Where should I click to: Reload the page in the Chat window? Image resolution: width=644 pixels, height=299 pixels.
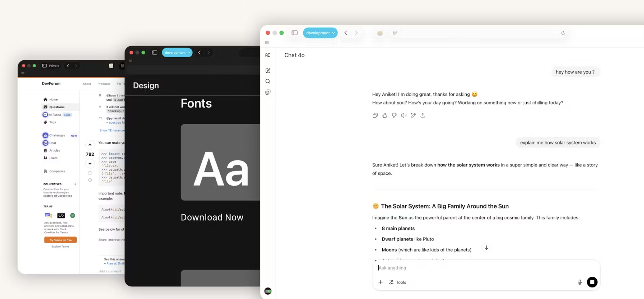pyautogui.click(x=563, y=33)
